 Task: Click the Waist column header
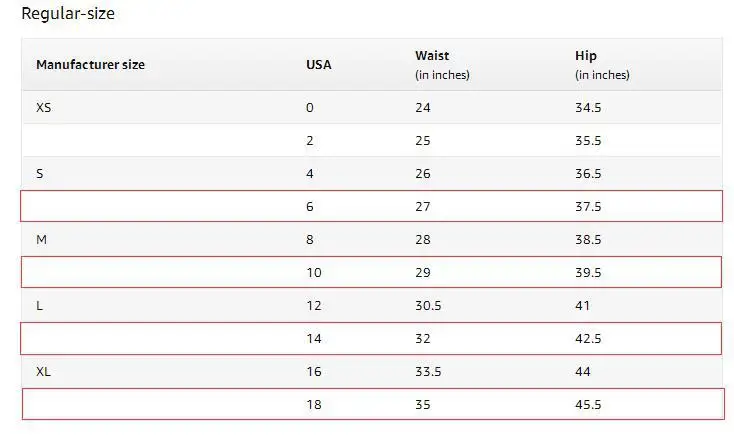point(432,55)
